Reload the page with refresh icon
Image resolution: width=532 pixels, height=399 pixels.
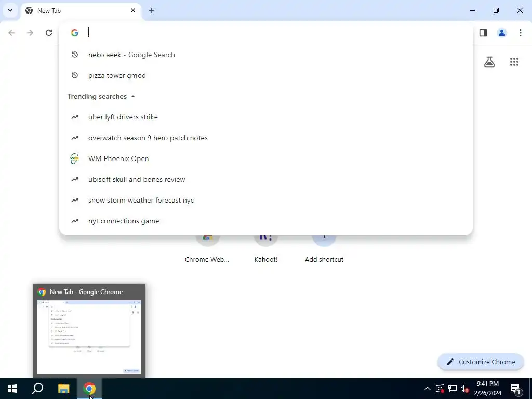(49, 33)
